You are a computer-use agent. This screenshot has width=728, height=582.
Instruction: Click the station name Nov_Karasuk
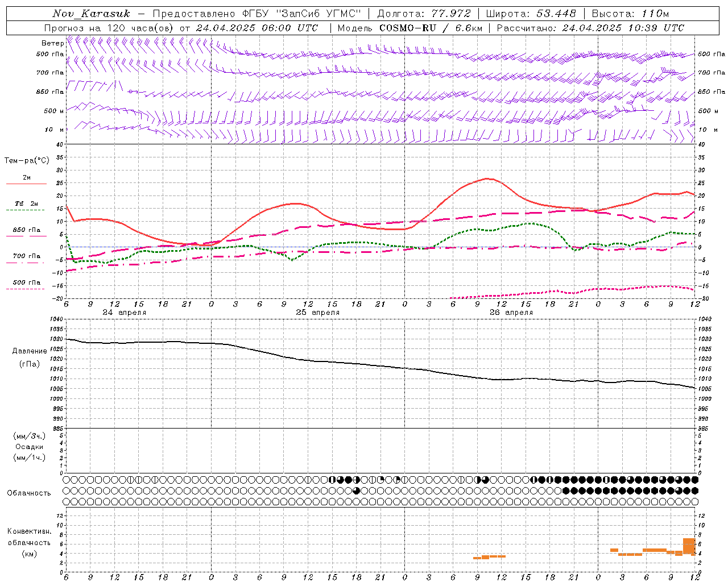[91, 14]
